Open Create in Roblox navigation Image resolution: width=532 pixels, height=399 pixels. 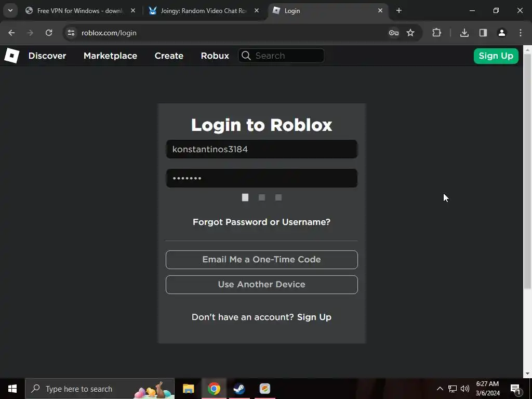pos(169,56)
